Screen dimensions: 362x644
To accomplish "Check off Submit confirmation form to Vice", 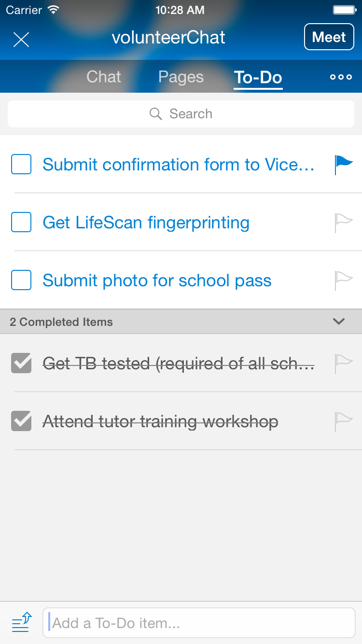I will pos(21,164).
